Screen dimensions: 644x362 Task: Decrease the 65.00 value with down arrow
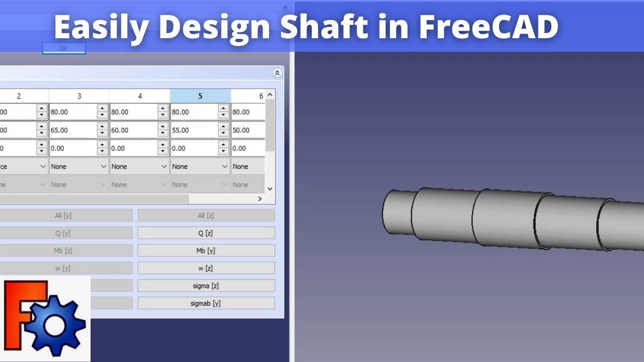tap(103, 134)
